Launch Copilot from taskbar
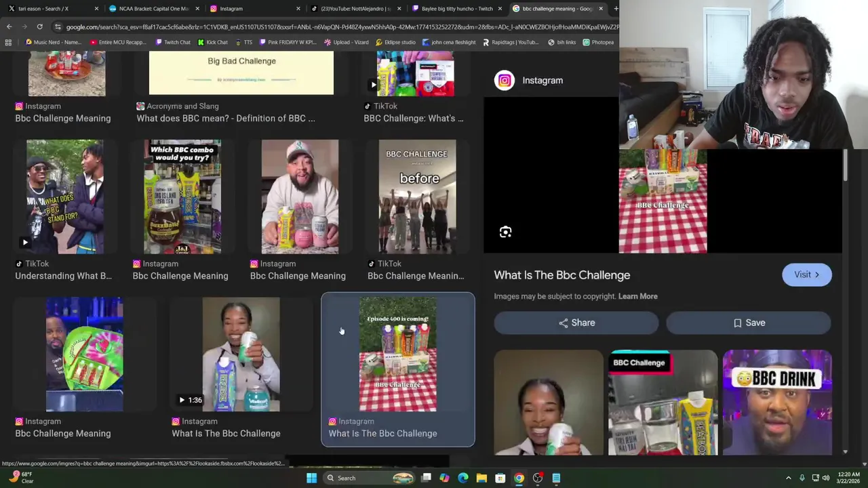Viewport: 868px width, 488px height. tap(444, 478)
